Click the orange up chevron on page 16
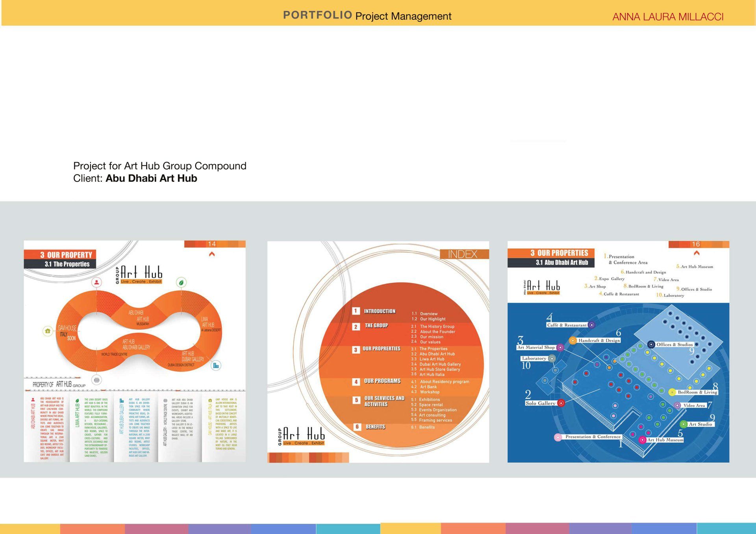Screen dimensions: 756x534 (697, 253)
